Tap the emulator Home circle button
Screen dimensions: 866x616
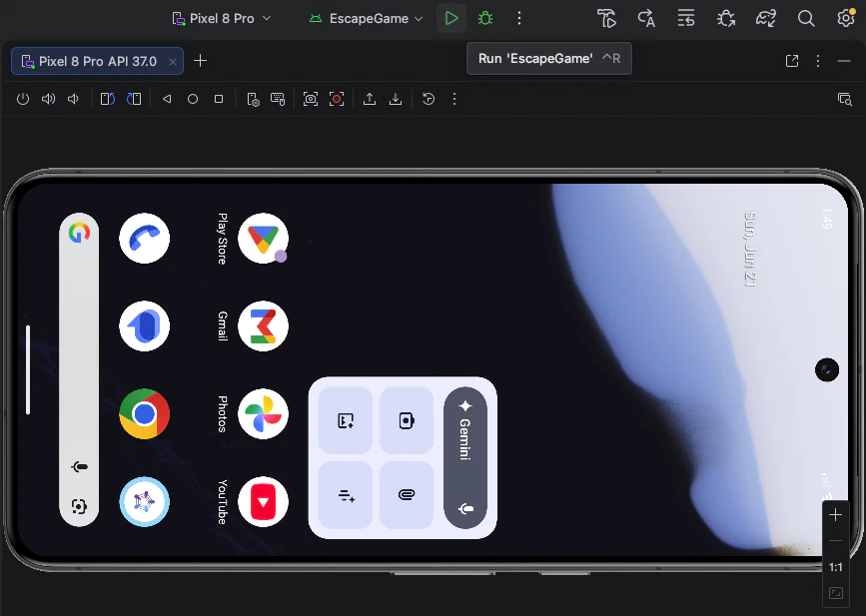tap(192, 99)
